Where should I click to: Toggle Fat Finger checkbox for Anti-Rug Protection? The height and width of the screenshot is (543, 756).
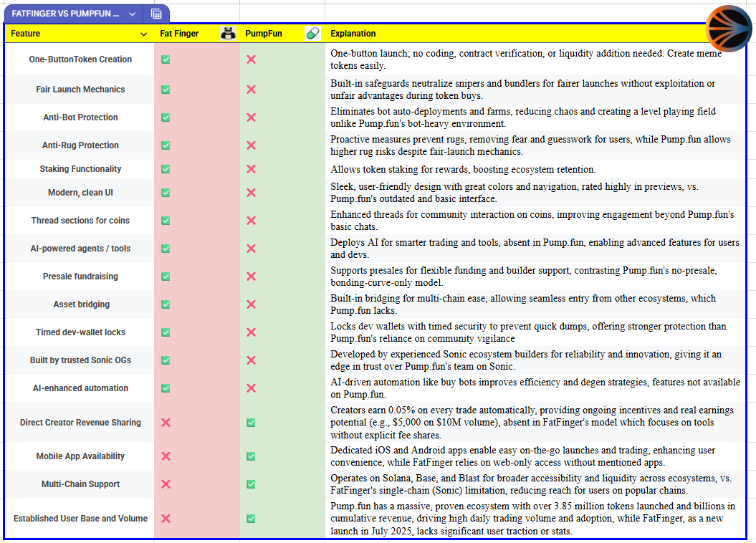166,145
